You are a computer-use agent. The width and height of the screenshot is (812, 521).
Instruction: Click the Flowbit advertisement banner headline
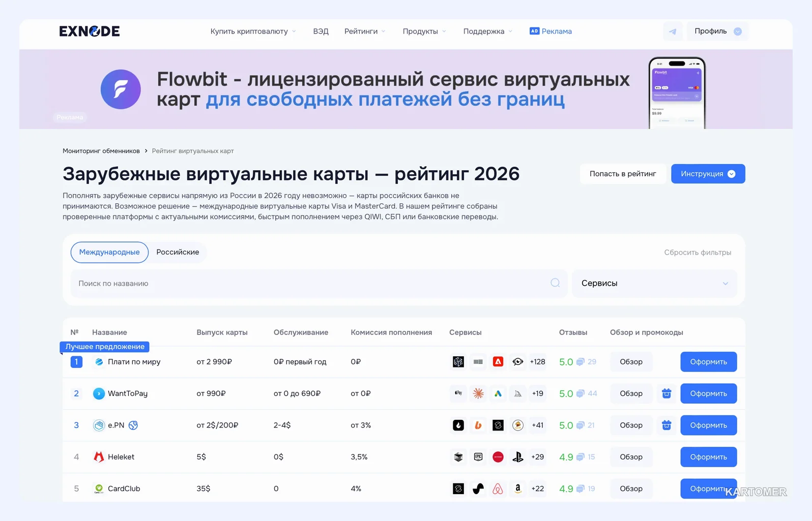click(393, 89)
